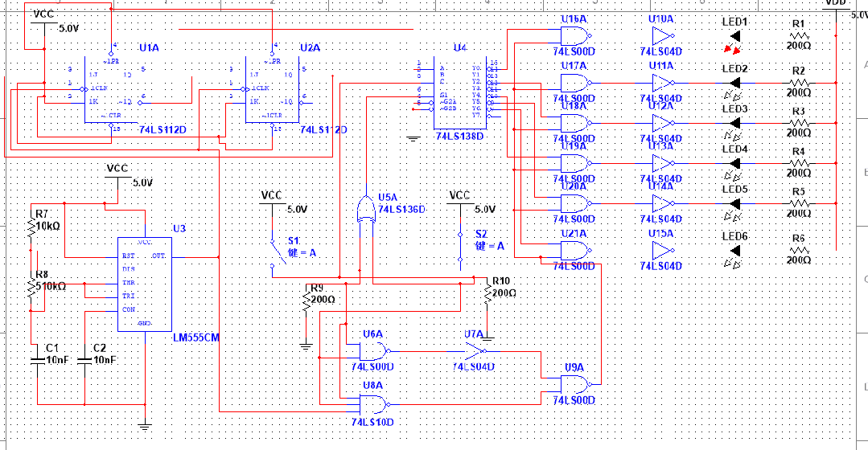The image size is (868, 450).
Task: Click capacitor C2 10nF
Action: click(85, 361)
